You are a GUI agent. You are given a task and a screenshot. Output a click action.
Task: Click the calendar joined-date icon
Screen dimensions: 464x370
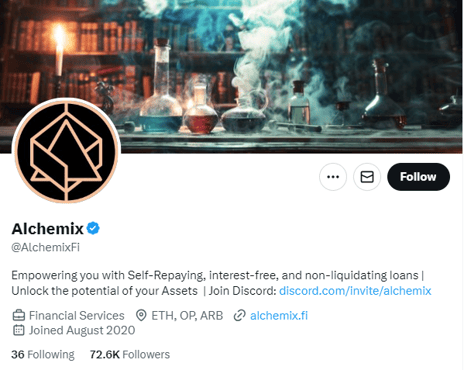tap(19, 330)
